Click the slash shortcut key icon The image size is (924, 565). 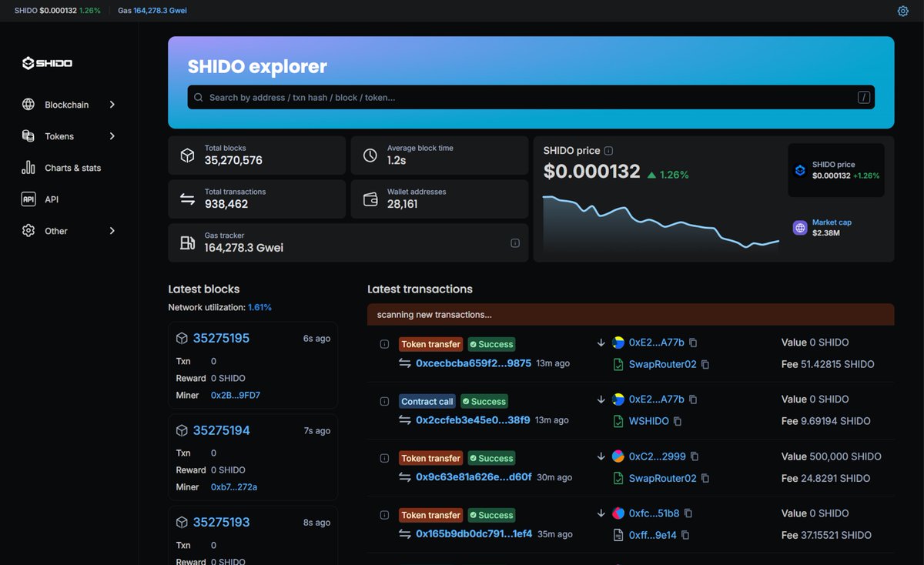[864, 97]
